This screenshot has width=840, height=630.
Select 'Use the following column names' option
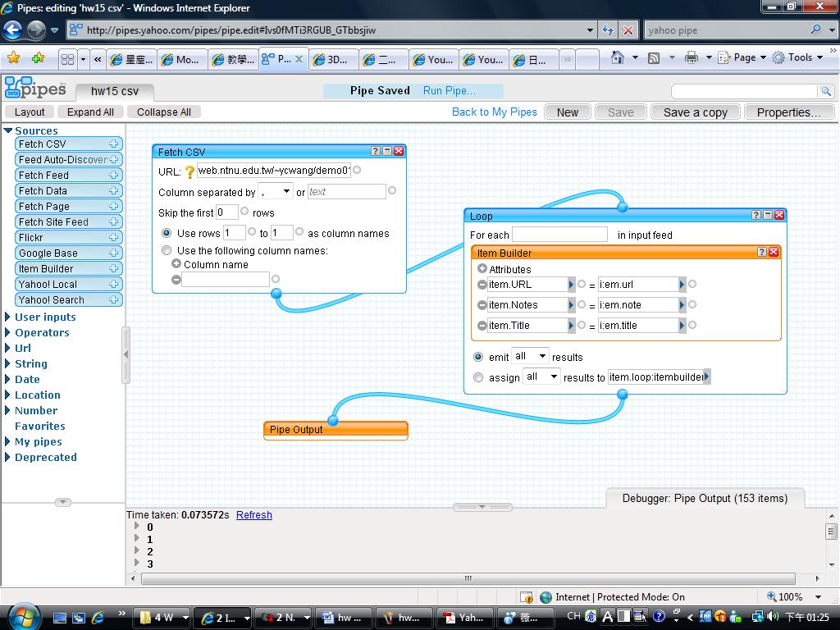[x=167, y=250]
